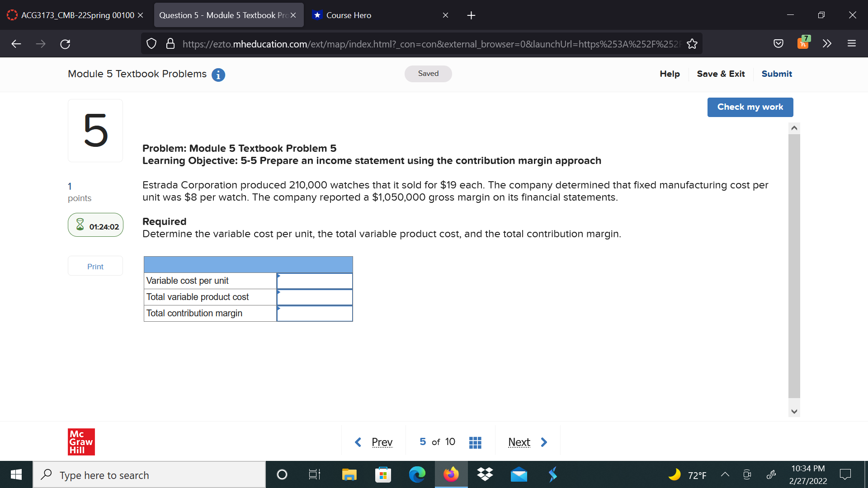Click the McGraw Hill logo
This screenshot has height=488, width=868.
click(81, 441)
